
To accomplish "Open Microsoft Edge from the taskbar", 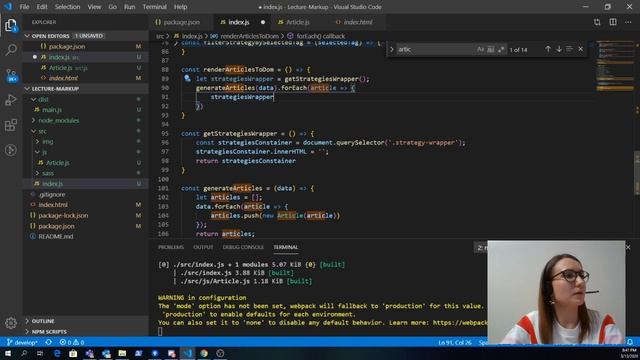I will tap(57, 353).
